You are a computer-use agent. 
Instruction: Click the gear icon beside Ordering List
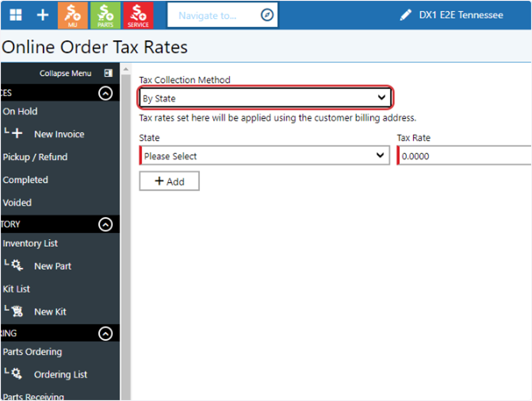point(17,374)
